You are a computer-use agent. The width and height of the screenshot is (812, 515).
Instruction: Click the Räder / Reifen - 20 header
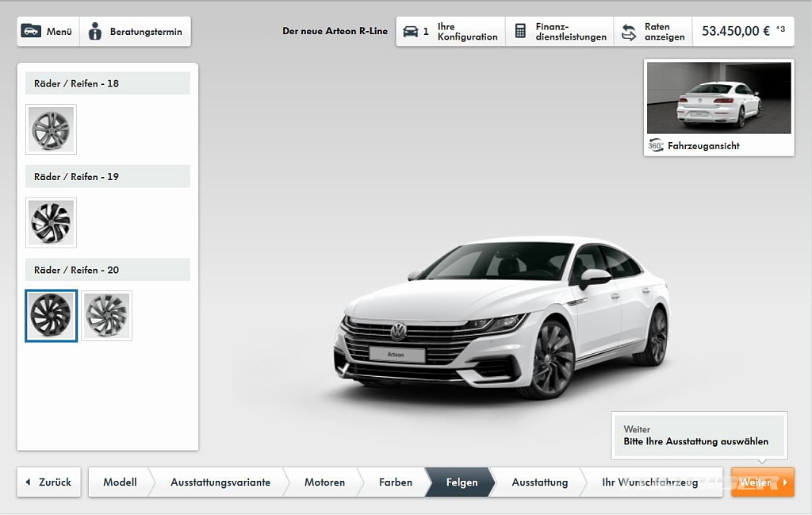[108, 270]
